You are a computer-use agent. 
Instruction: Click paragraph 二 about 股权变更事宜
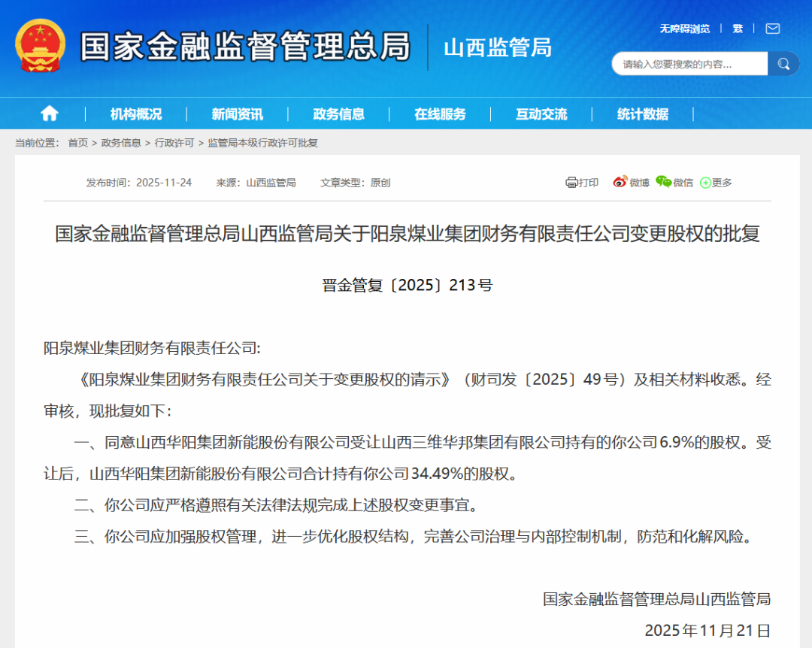pos(277,505)
